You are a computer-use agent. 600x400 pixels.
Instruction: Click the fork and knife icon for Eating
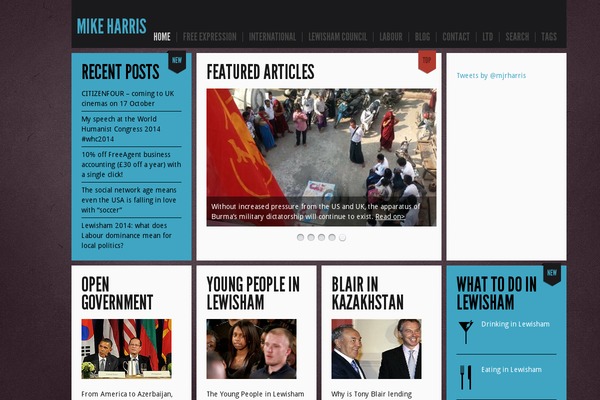point(466,377)
